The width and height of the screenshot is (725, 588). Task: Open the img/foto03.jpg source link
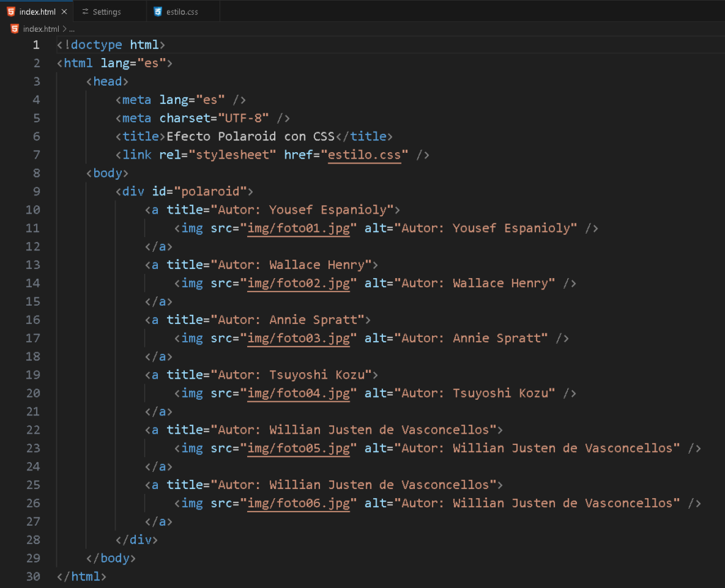(299, 338)
